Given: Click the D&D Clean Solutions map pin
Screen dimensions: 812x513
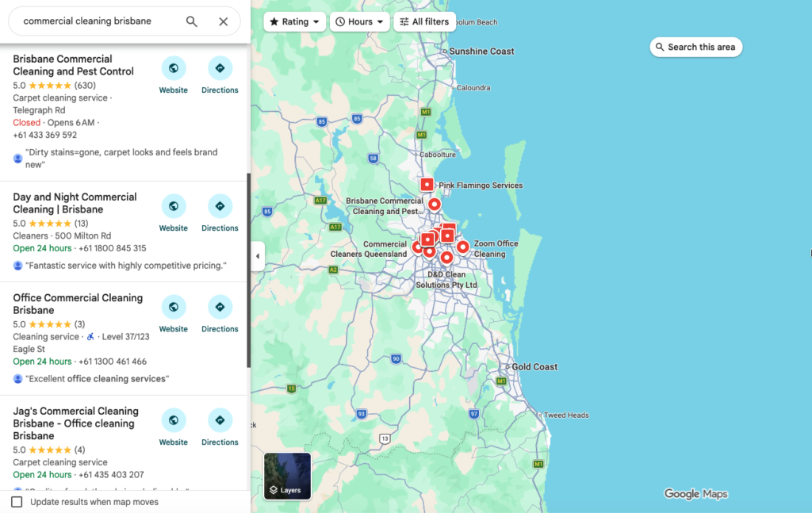Looking at the screenshot, I should 447,257.
